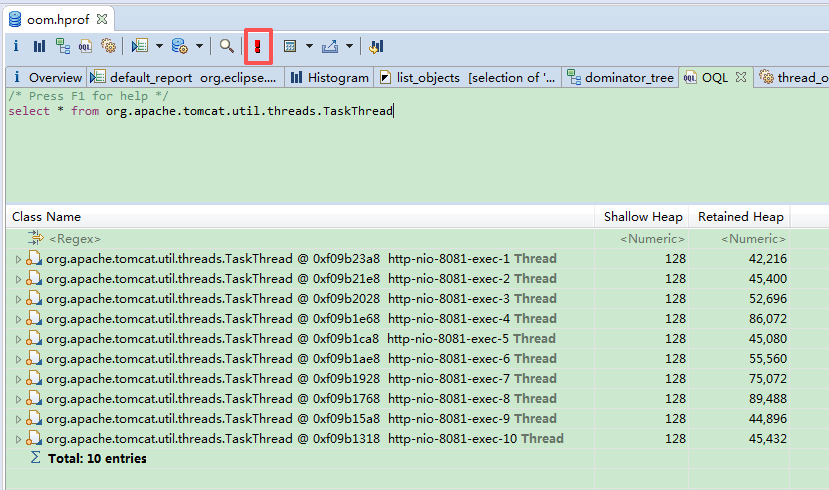
Task: Expand the http-nio-8081-exec-3 thread row
Action: tap(18, 299)
